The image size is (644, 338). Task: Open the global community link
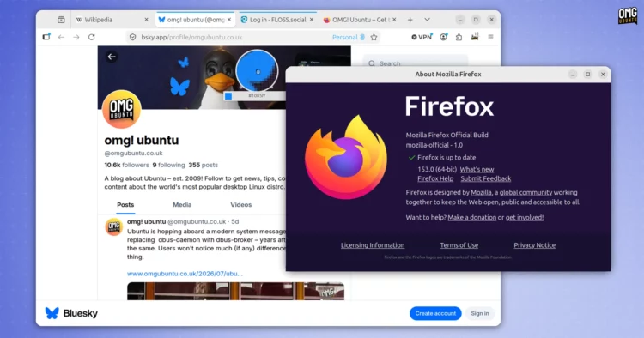pyautogui.click(x=526, y=192)
